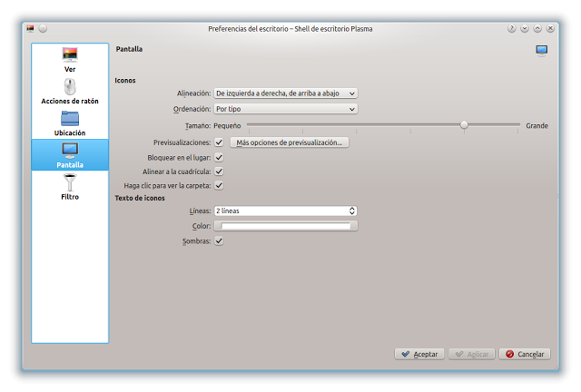The image size is (581, 392).
Task: Click the Tamaño icon size slider handle
Action: click(x=464, y=125)
